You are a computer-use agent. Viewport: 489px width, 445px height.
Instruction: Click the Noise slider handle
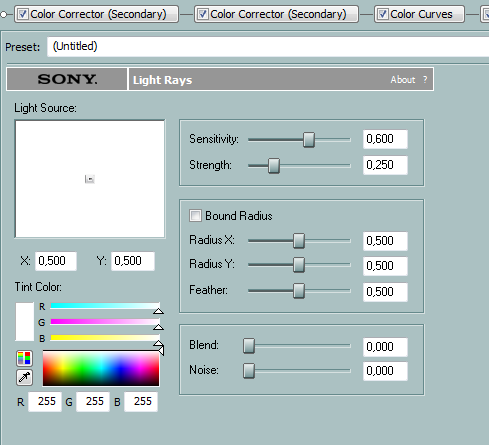249,371
